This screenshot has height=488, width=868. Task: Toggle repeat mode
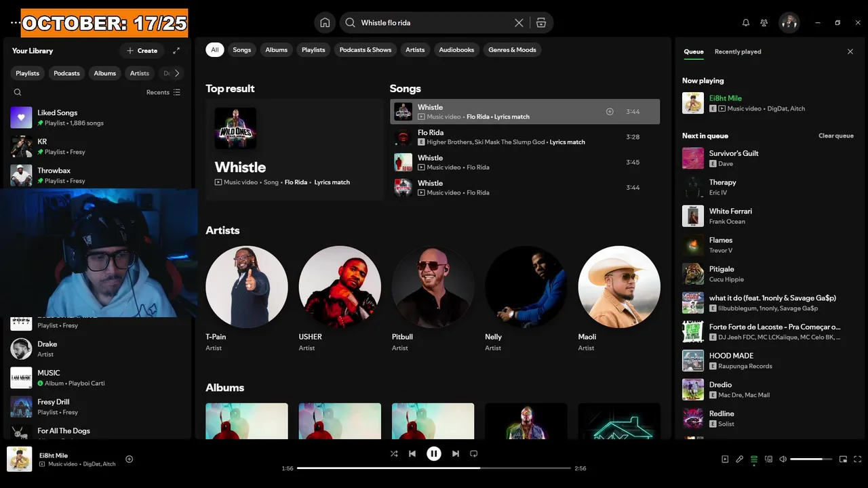click(x=474, y=453)
